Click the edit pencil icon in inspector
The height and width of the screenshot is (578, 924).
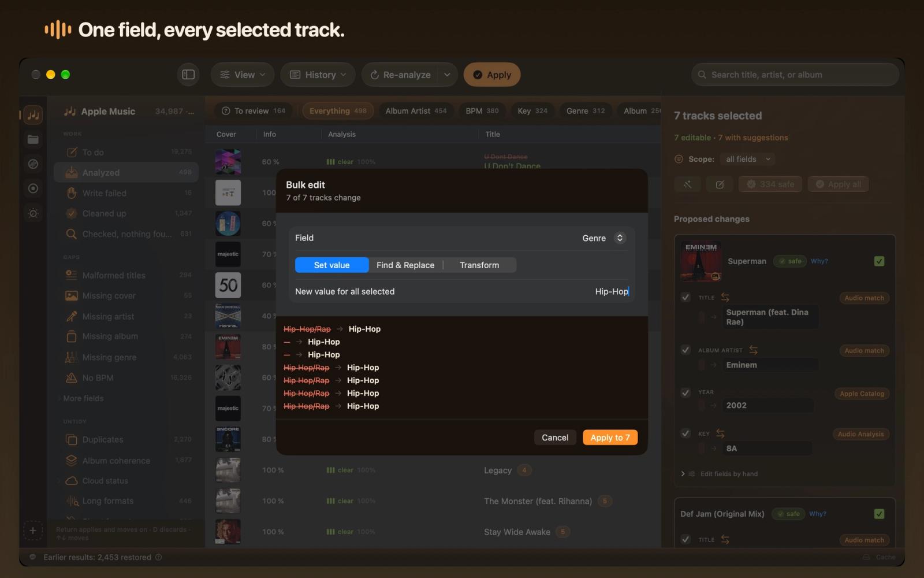(720, 184)
